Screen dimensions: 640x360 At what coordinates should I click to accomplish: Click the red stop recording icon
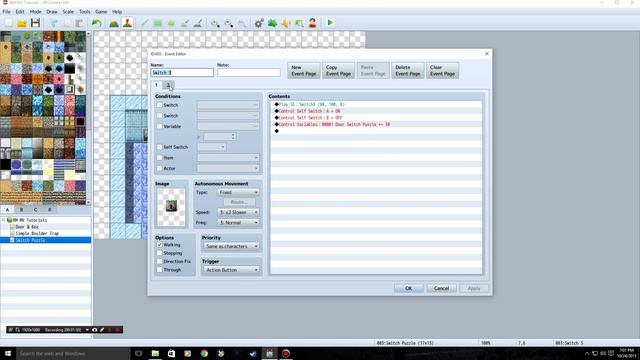coord(117,330)
